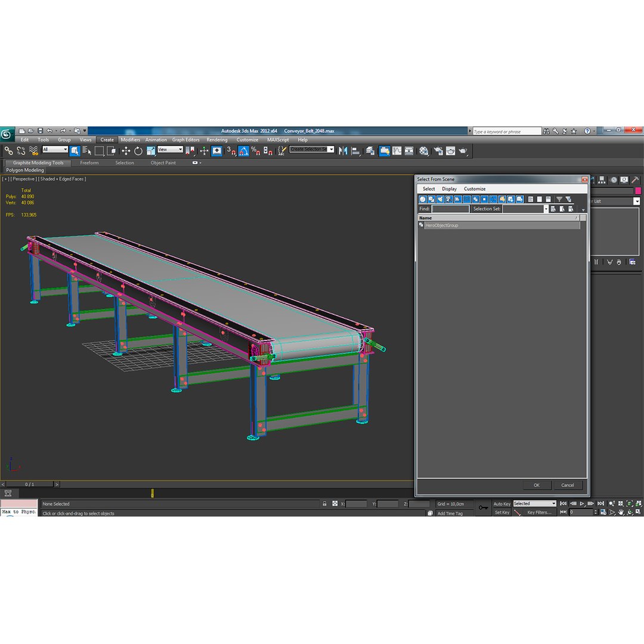
Task: Toggle Display Geometry filter in Select From Scene
Action: pyautogui.click(x=423, y=199)
